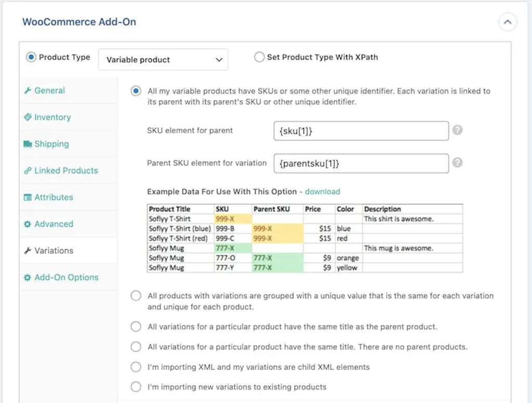Select the Product Type radio button
Screen dimensions: 532x403
tap(31, 57)
